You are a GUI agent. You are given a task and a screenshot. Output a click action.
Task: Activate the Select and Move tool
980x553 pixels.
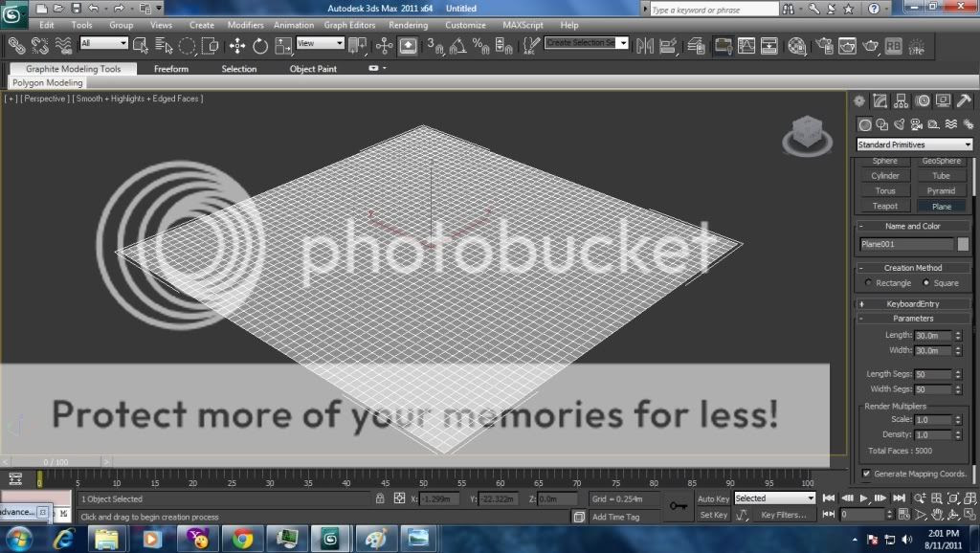[x=237, y=46]
